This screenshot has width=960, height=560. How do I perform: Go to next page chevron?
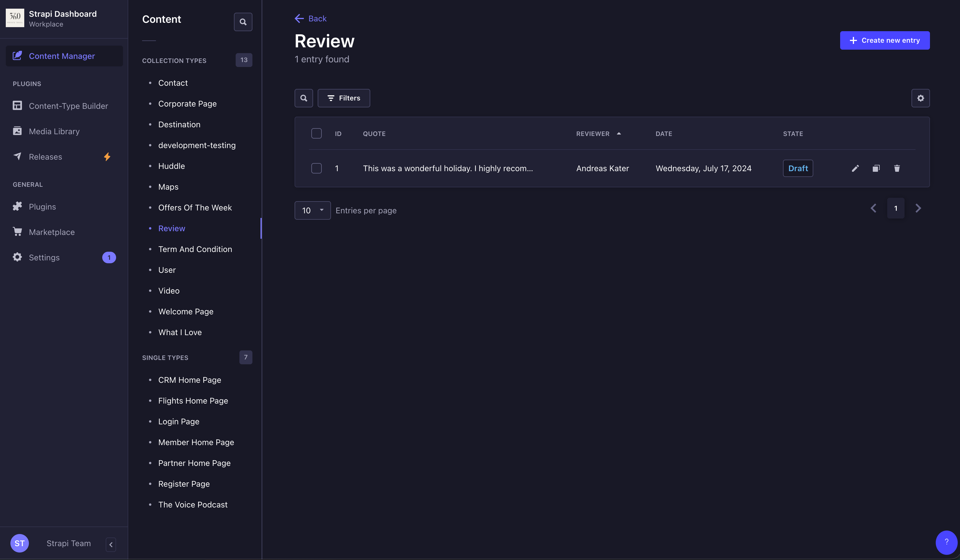pyautogui.click(x=918, y=208)
